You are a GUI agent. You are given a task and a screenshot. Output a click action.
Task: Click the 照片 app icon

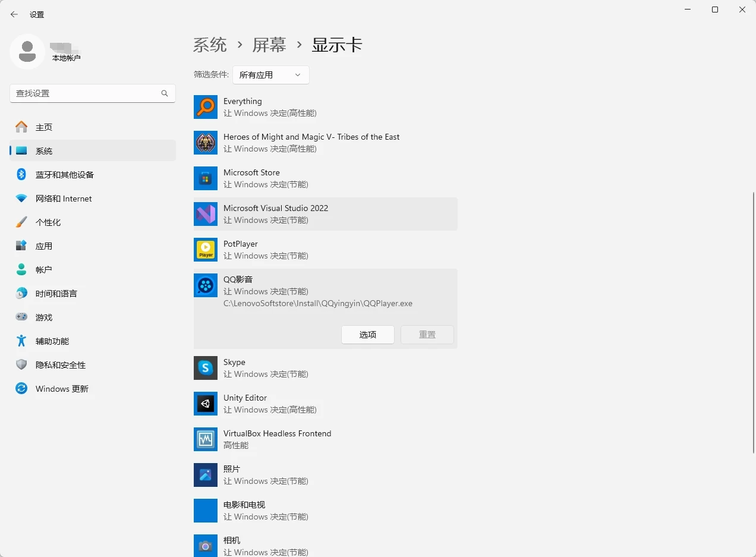tap(206, 475)
